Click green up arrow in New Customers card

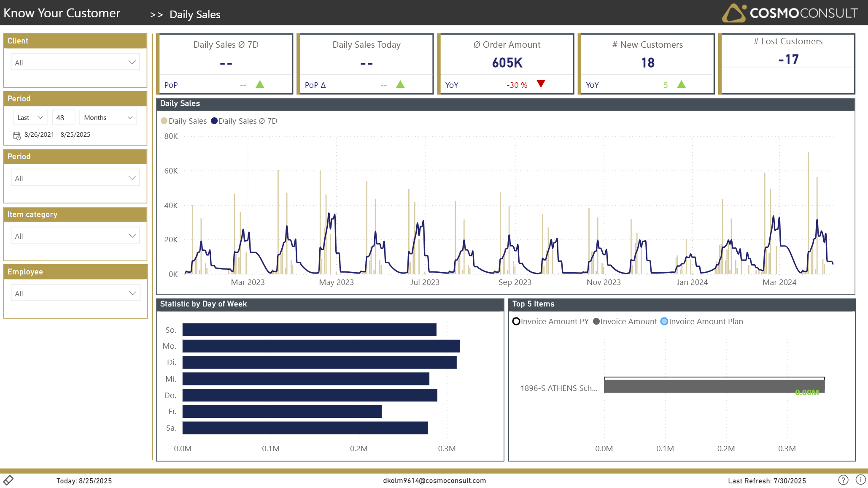coord(681,84)
